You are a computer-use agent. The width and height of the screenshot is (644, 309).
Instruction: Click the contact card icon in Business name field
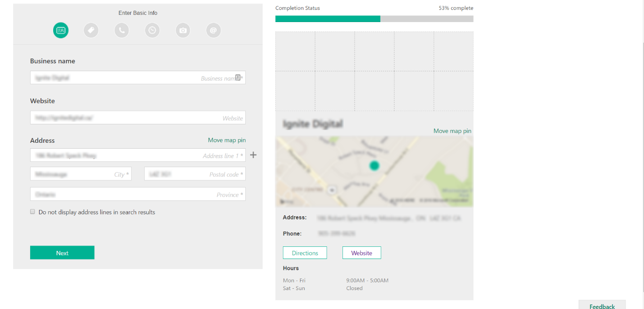point(238,77)
